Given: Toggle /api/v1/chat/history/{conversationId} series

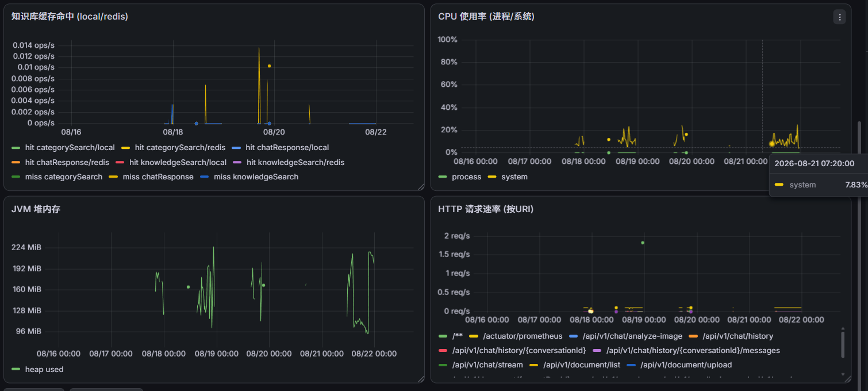Looking at the screenshot, I should point(519,351).
